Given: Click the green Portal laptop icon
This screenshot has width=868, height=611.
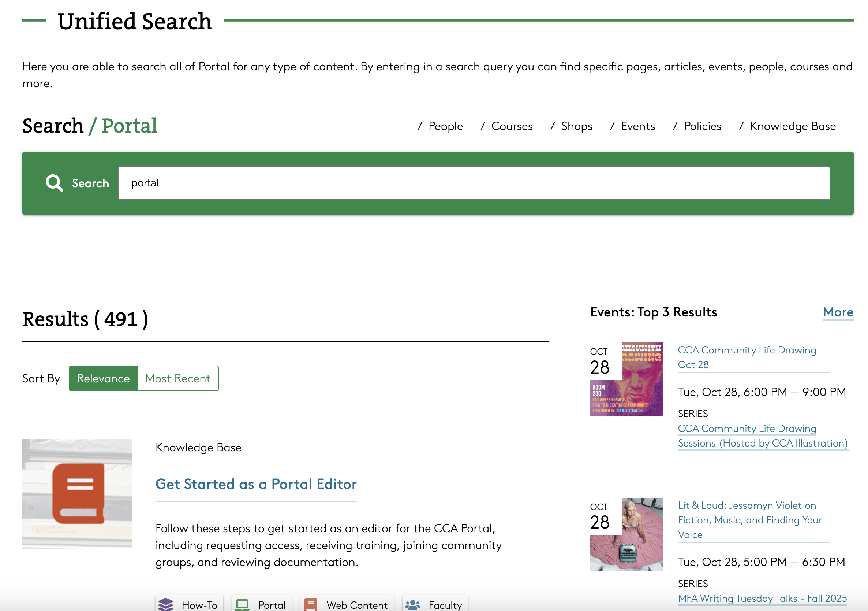Looking at the screenshot, I should pyautogui.click(x=242, y=604).
